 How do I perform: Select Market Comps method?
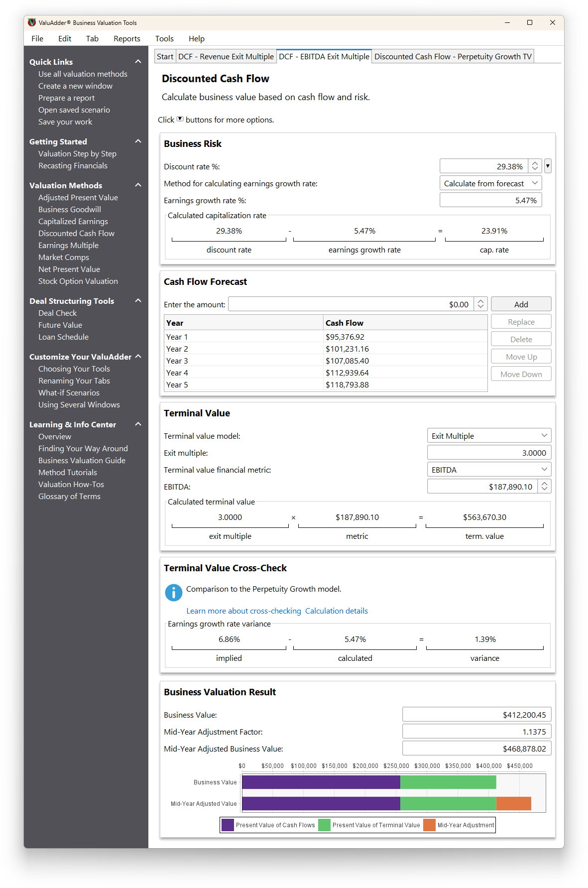64,257
